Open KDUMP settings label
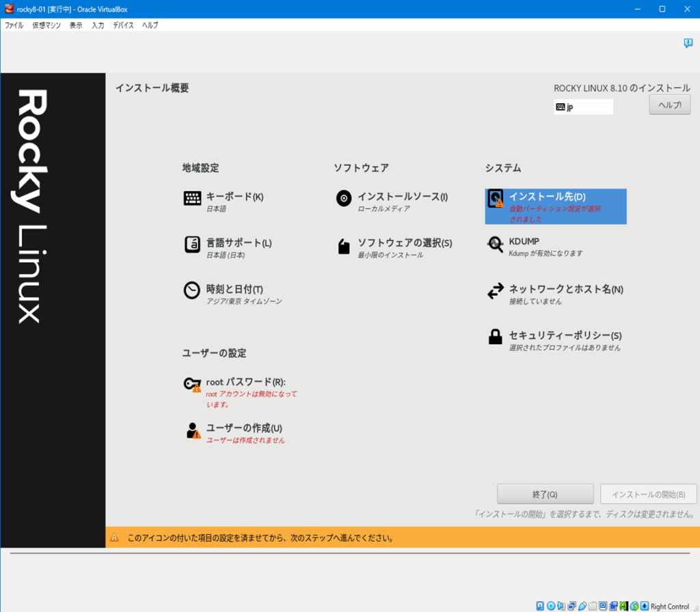 coord(524,241)
